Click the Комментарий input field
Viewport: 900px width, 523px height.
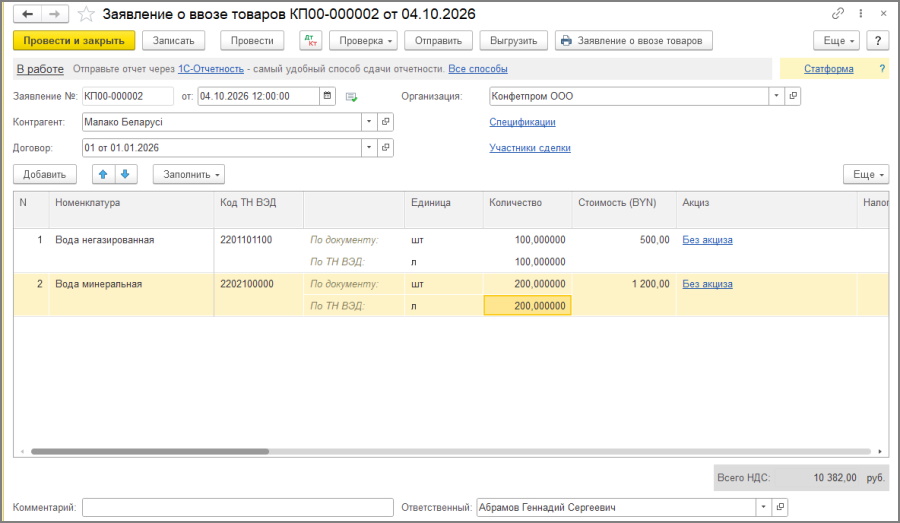pyautogui.click(x=238, y=507)
